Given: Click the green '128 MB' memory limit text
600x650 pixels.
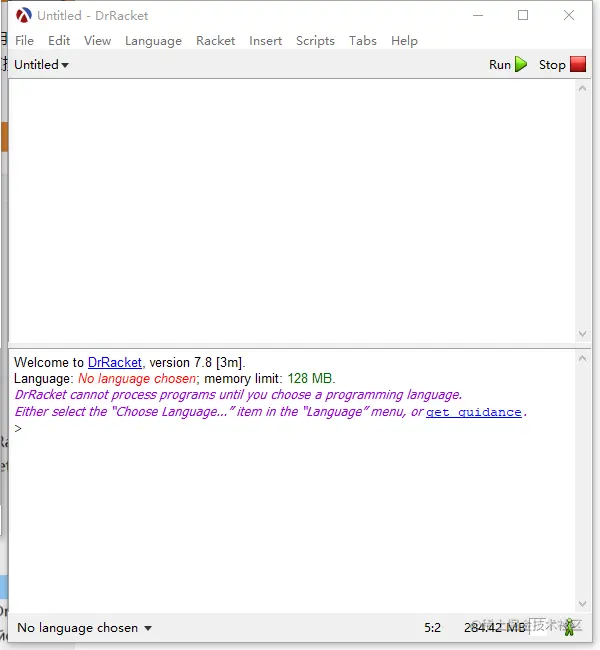Looking at the screenshot, I should 310,378.
